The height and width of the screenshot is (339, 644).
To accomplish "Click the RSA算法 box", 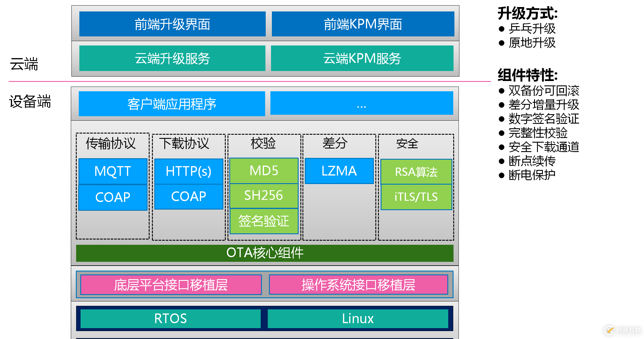I will [x=416, y=172].
